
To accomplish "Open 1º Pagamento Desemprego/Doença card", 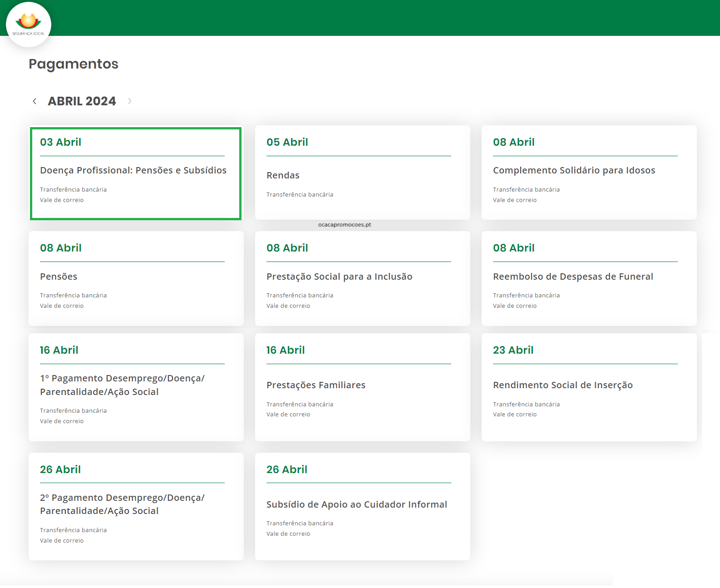I will (122, 385).
